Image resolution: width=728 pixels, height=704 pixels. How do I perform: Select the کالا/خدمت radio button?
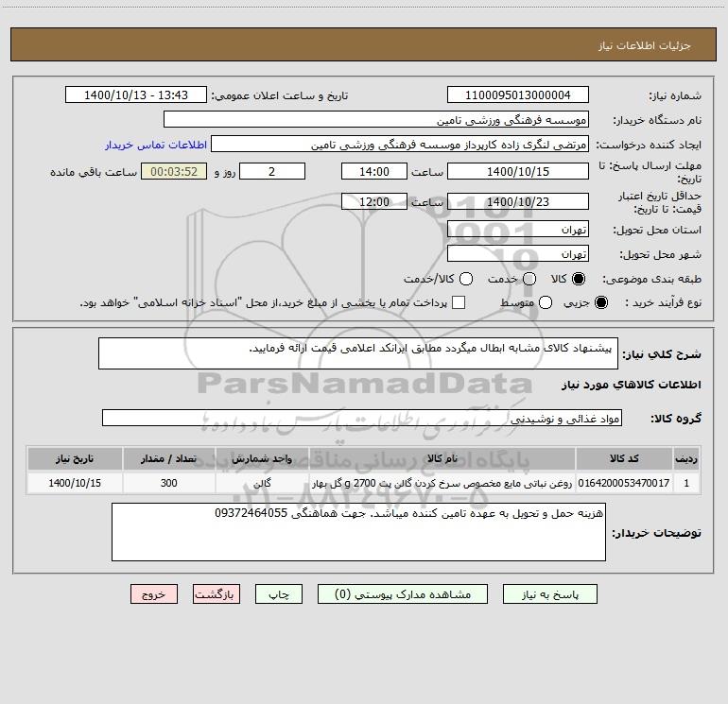[x=466, y=279]
